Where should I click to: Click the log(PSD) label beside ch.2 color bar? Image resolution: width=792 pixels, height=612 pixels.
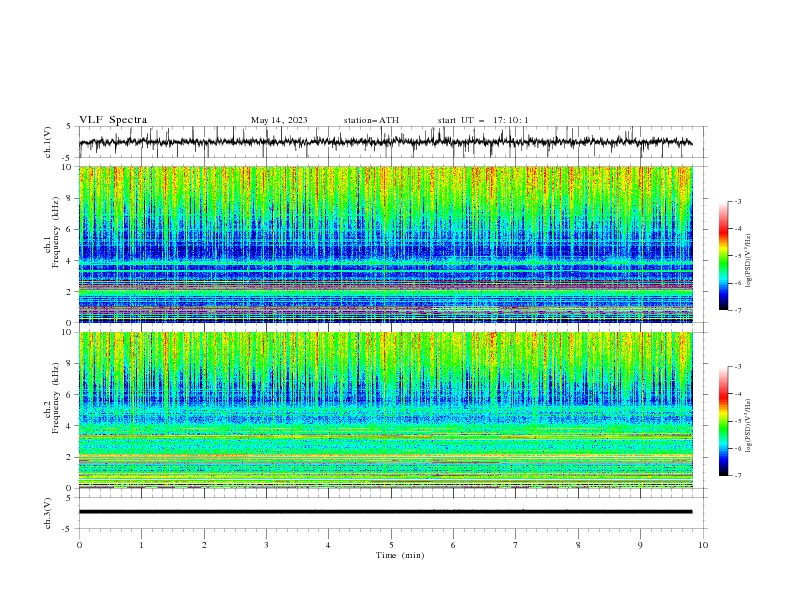click(749, 425)
